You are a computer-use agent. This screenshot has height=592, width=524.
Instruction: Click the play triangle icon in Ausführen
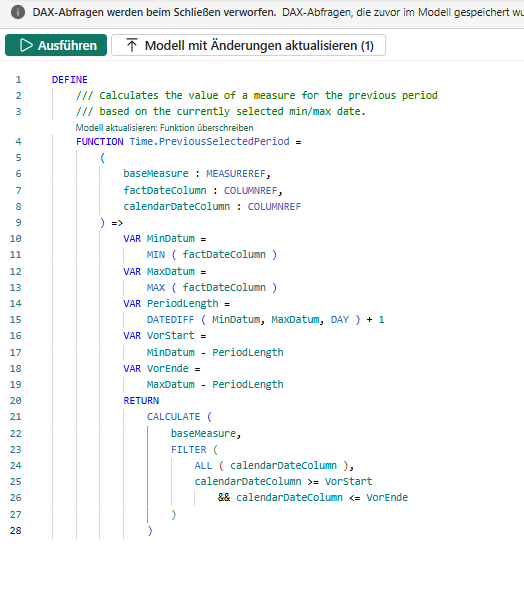point(26,45)
